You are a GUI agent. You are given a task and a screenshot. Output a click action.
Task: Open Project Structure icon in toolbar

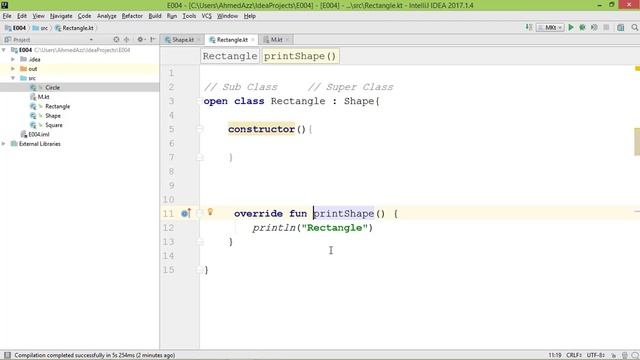(620, 27)
